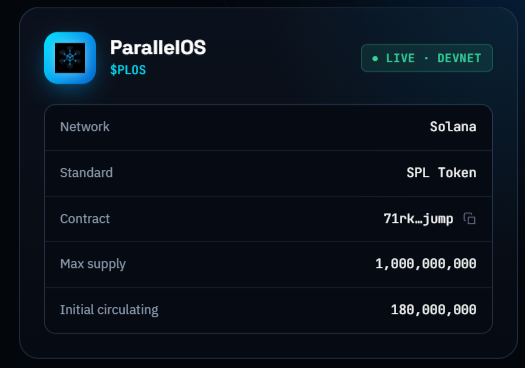Select the 1,000,000,000 max supply value
Viewport: 525px width, 368px height.
[426, 264]
